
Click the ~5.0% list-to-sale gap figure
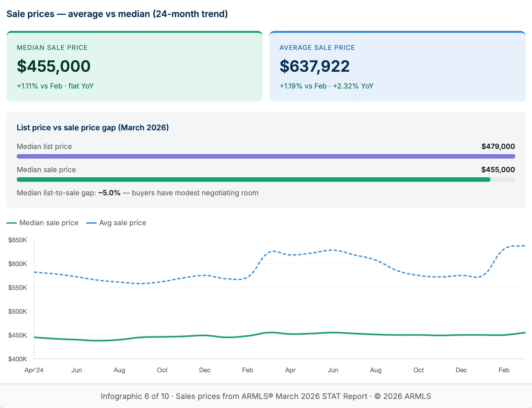click(x=109, y=193)
